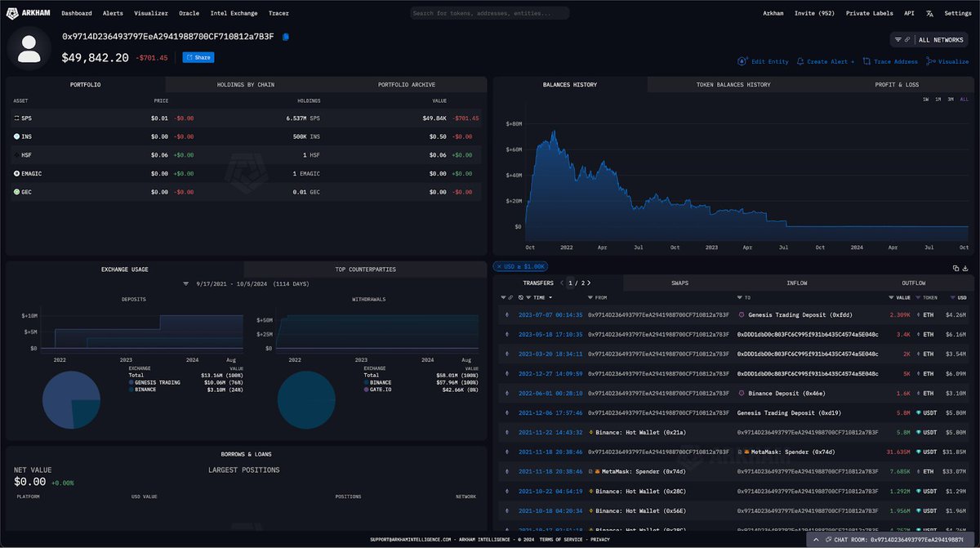
Task: Click the blue Share button
Action: click(x=198, y=58)
